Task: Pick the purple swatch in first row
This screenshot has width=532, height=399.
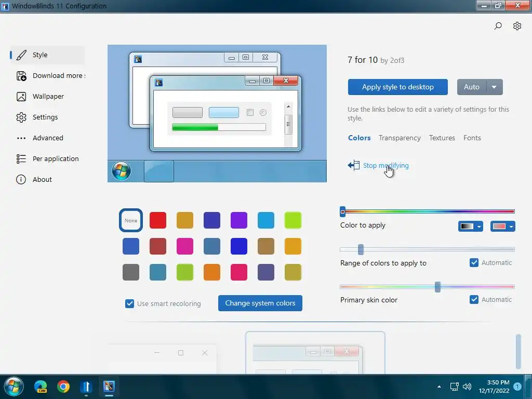Action: [x=239, y=220]
